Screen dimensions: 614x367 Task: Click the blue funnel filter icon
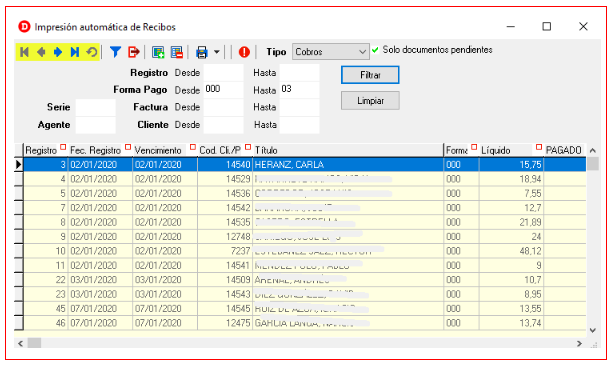pyautogui.click(x=115, y=52)
